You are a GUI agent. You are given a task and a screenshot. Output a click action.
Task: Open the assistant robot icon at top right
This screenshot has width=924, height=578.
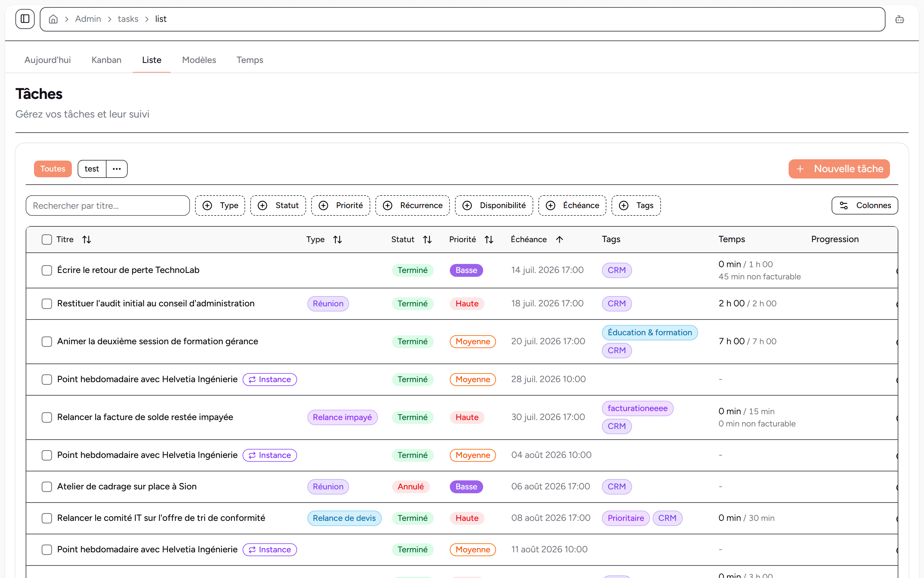900,19
